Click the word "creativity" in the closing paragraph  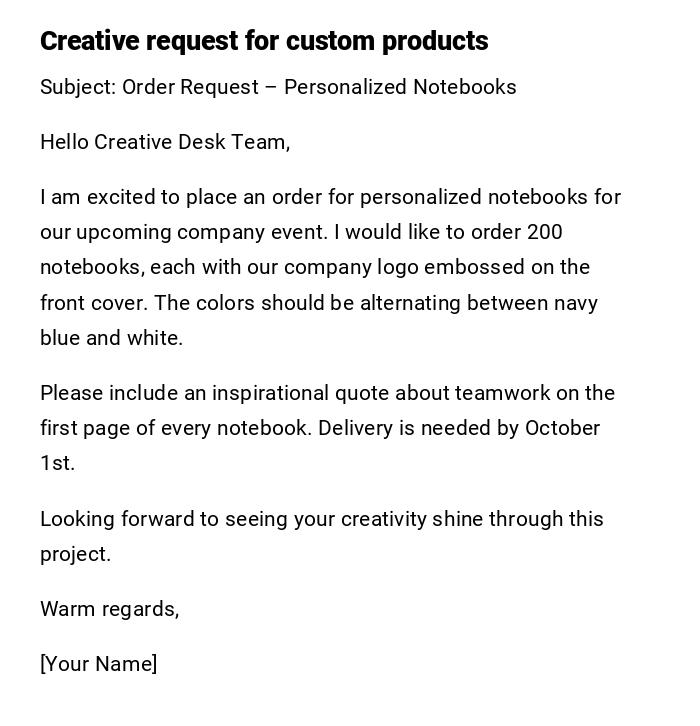point(383,519)
